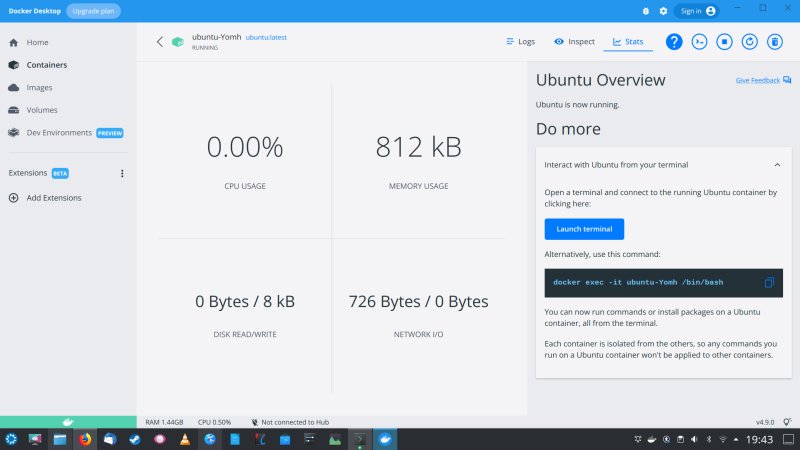Image resolution: width=800 pixels, height=450 pixels.
Task: Click the Give Feedback link
Action: (758, 80)
